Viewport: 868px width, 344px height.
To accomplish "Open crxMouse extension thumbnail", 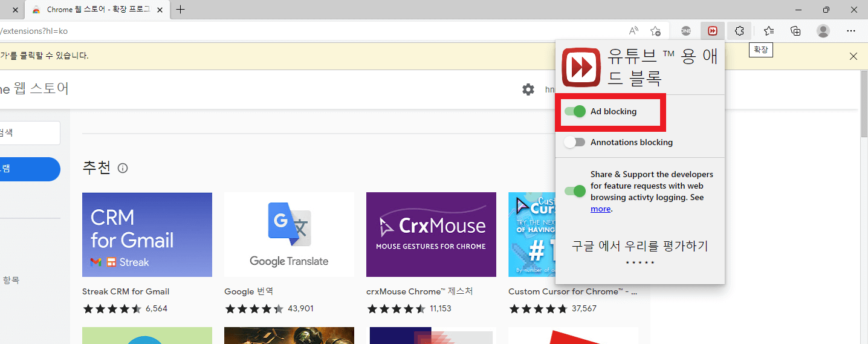I will pos(431,235).
